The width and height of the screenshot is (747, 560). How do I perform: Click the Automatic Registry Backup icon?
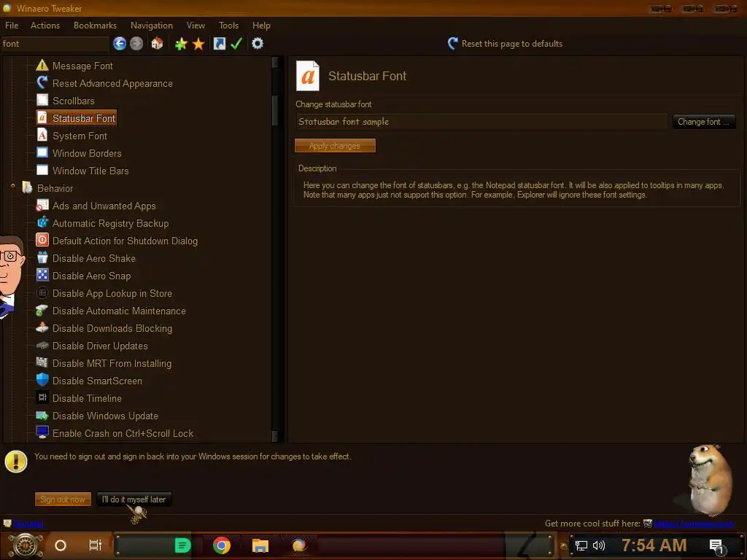pyautogui.click(x=42, y=222)
